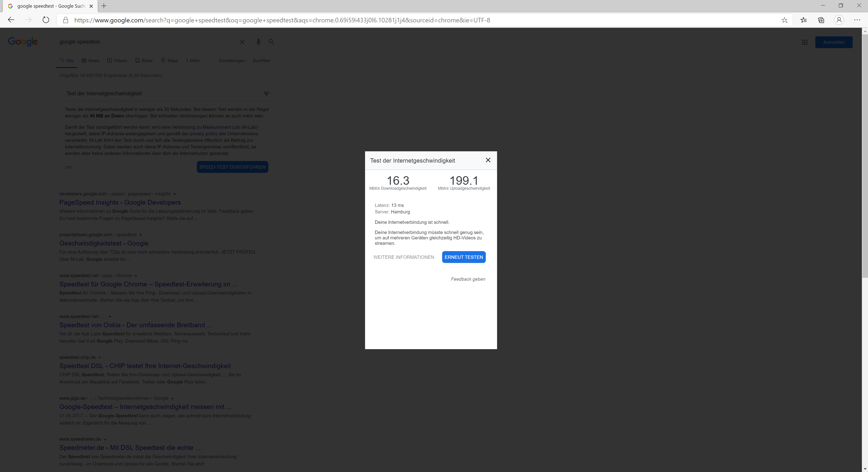Image resolution: width=868 pixels, height=472 pixels.
Task: Add this page to favorites (star icon)
Action: point(784,20)
